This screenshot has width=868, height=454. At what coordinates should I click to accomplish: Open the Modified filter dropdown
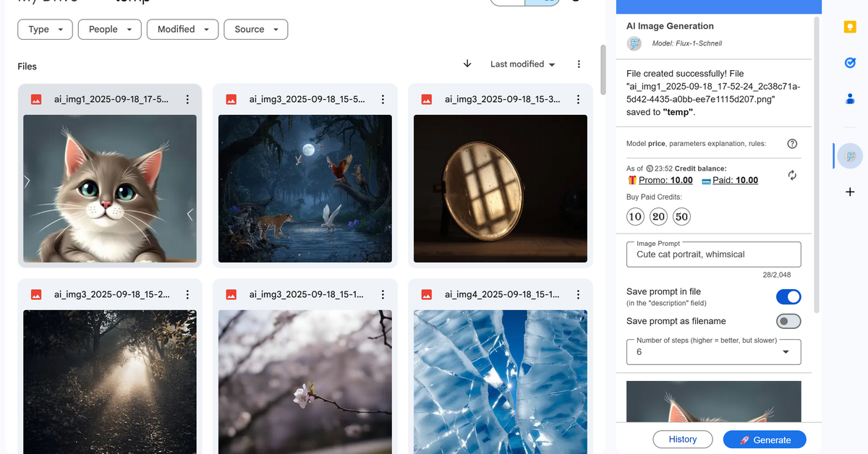coord(182,30)
